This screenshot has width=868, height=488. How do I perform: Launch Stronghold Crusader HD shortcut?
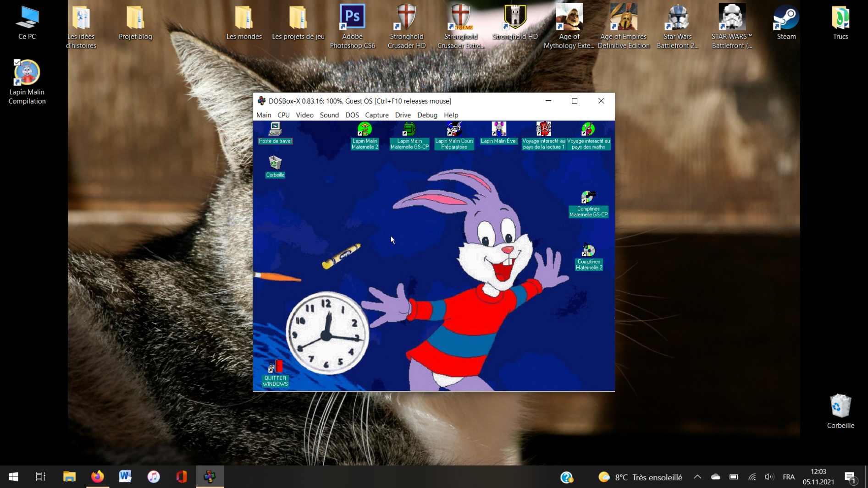407,27
